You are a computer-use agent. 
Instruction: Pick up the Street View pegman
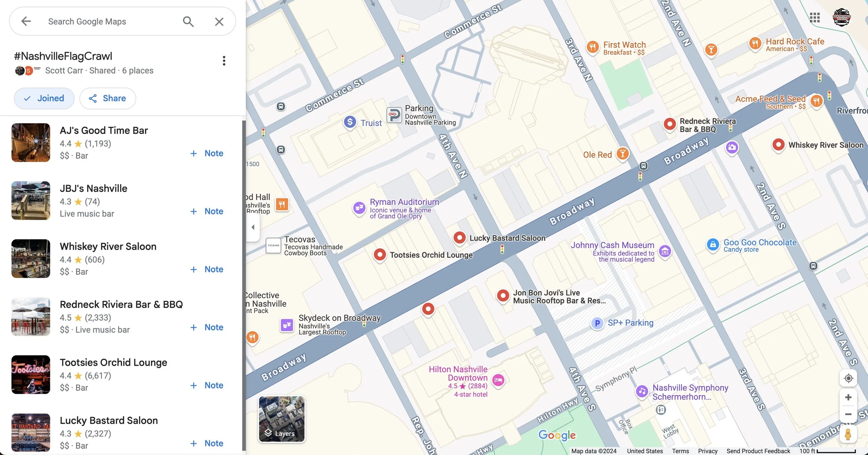point(848,435)
